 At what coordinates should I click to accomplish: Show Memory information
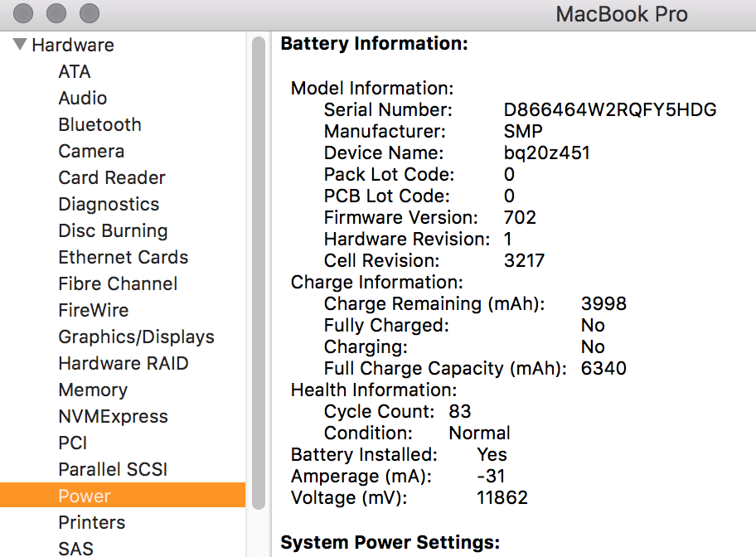93,390
